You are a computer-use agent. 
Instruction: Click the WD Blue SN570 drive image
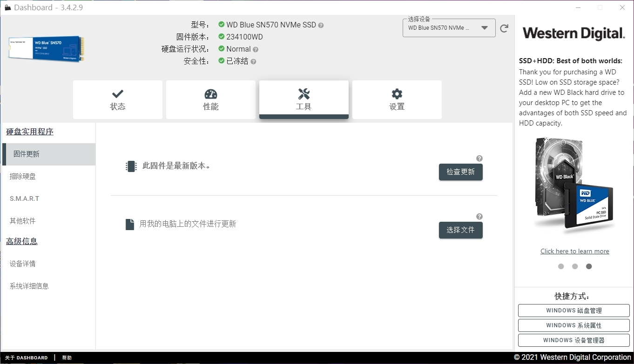[x=46, y=48]
